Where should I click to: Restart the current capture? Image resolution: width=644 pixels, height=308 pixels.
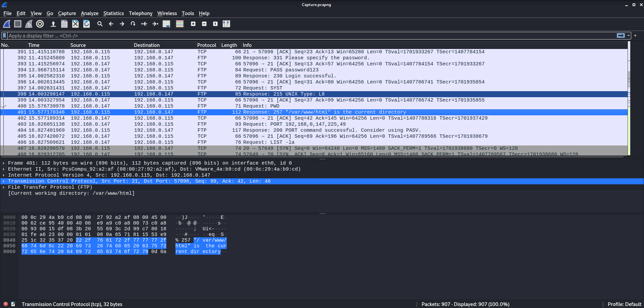pos(29,24)
